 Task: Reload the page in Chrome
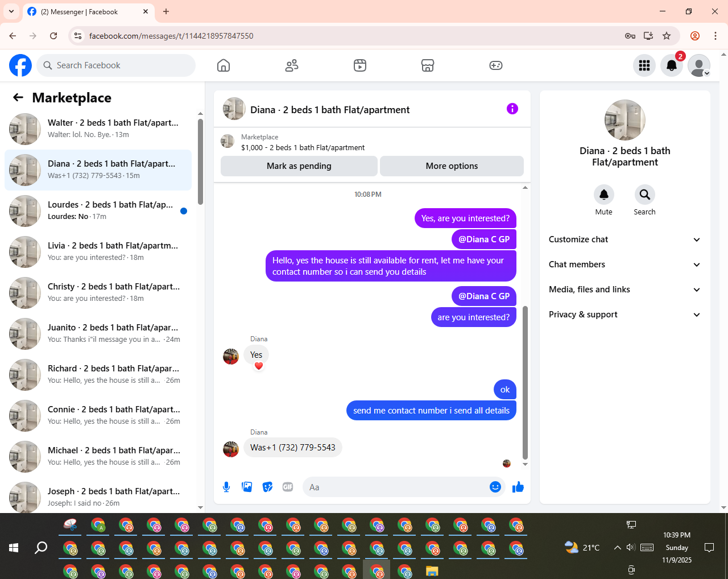tap(53, 36)
